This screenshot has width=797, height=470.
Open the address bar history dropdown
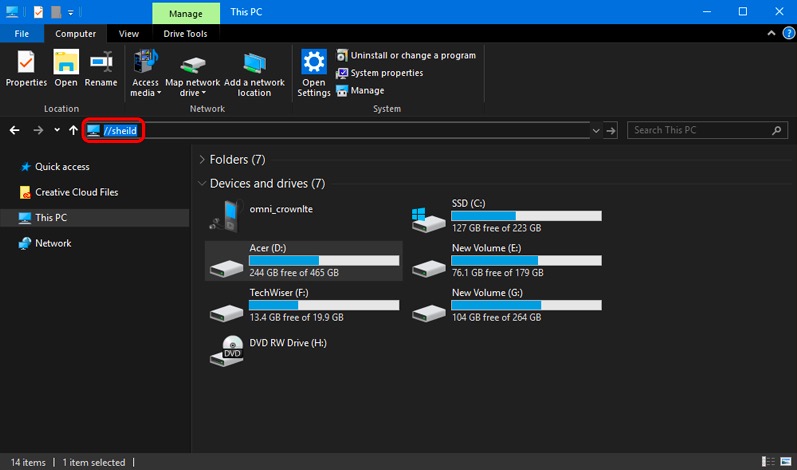tap(596, 131)
